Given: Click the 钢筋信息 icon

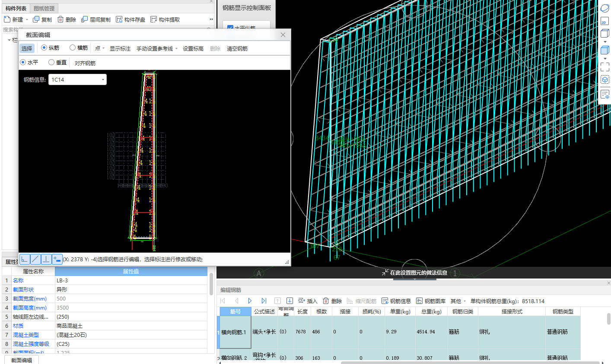Looking at the screenshot, I should click(x=385, y=301).
